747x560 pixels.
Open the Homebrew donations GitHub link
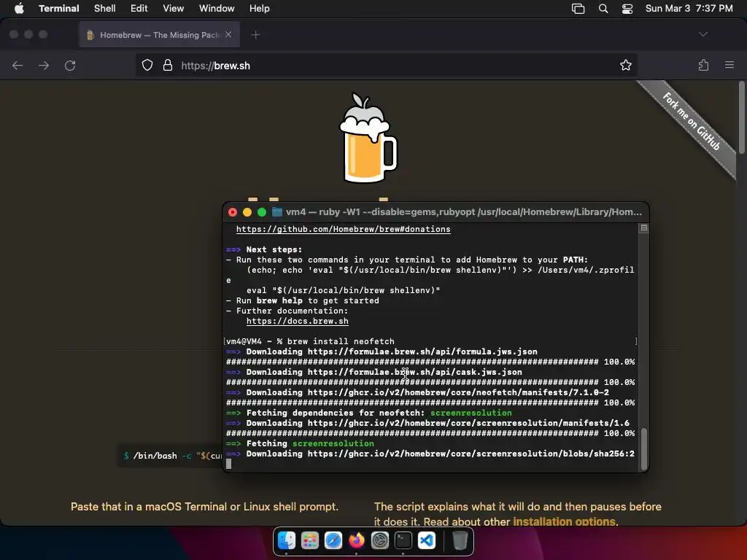(343, 229)
